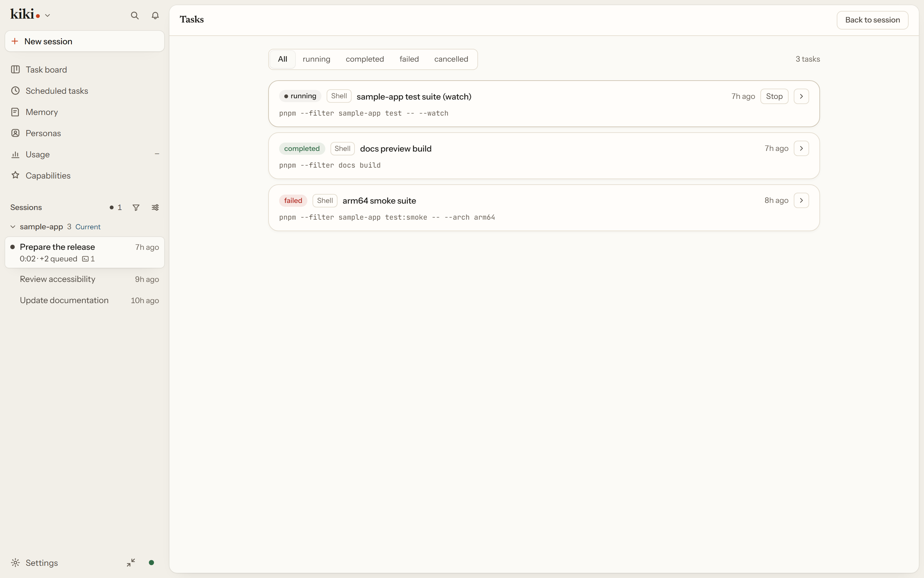Click the failed status badge

[x=293, y=201]
